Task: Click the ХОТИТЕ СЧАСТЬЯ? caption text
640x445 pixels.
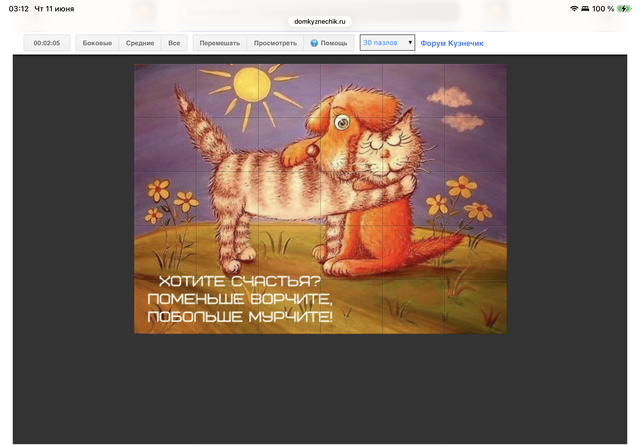Action: point(240,281)
